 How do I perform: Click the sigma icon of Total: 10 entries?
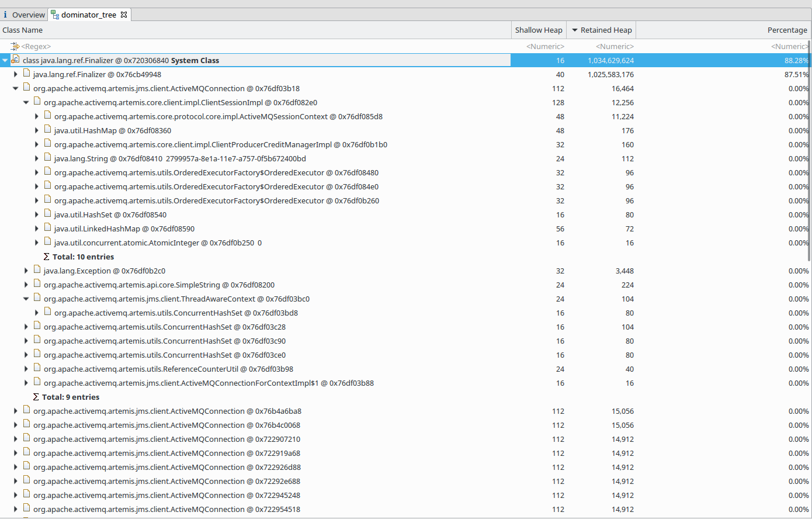[x=47, y=257]
